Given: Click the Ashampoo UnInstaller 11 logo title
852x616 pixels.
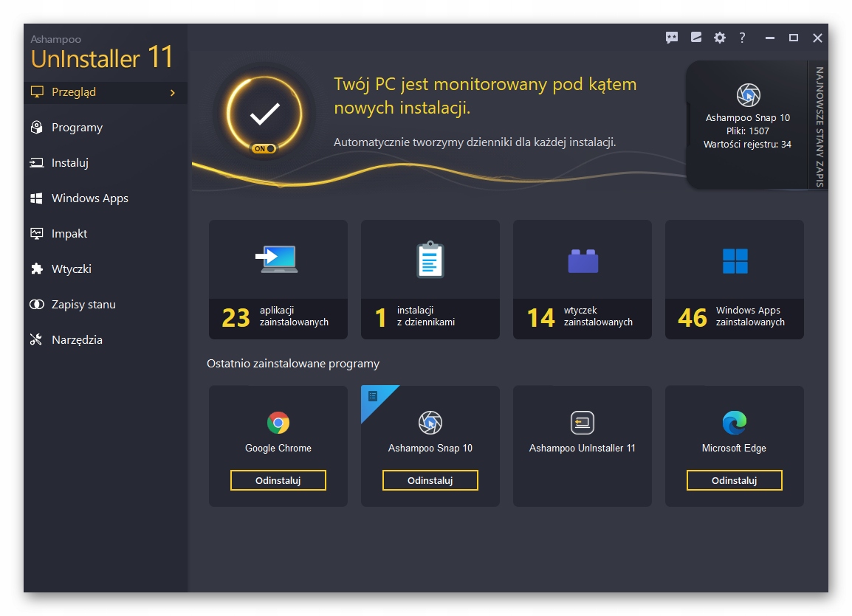Looking at the screenshot, I should (x=102, y=52).
